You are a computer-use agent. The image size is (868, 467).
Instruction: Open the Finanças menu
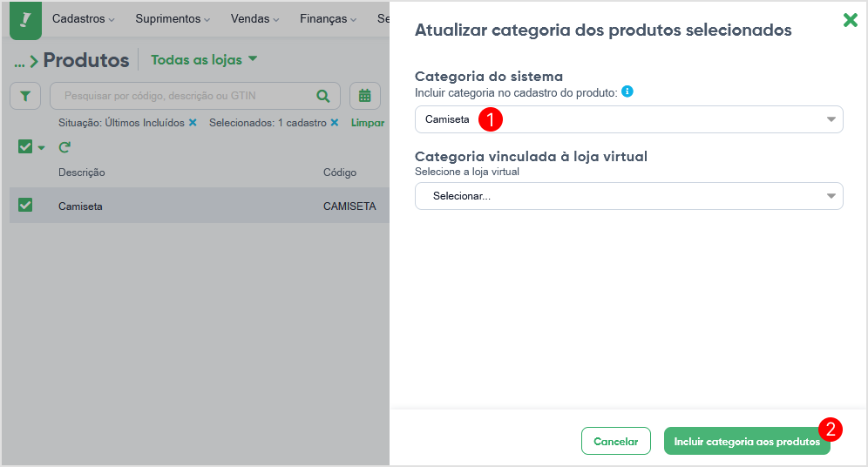328,19
